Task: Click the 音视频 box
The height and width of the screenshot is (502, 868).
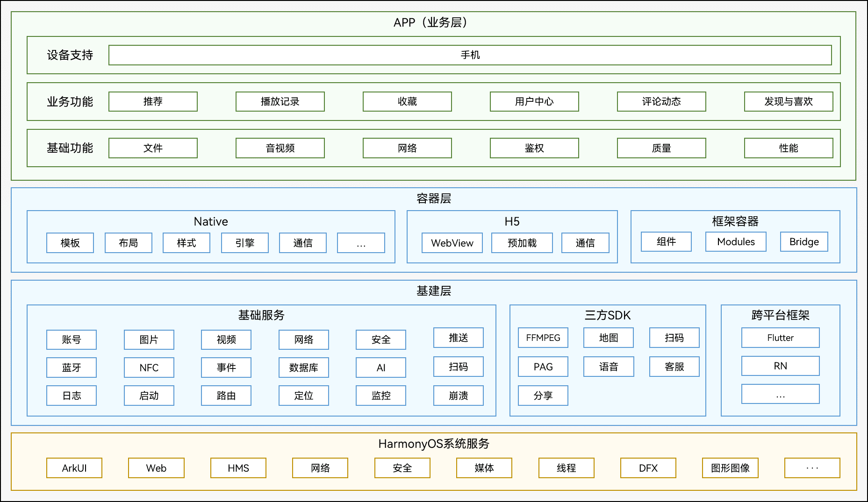Action: 280,148
